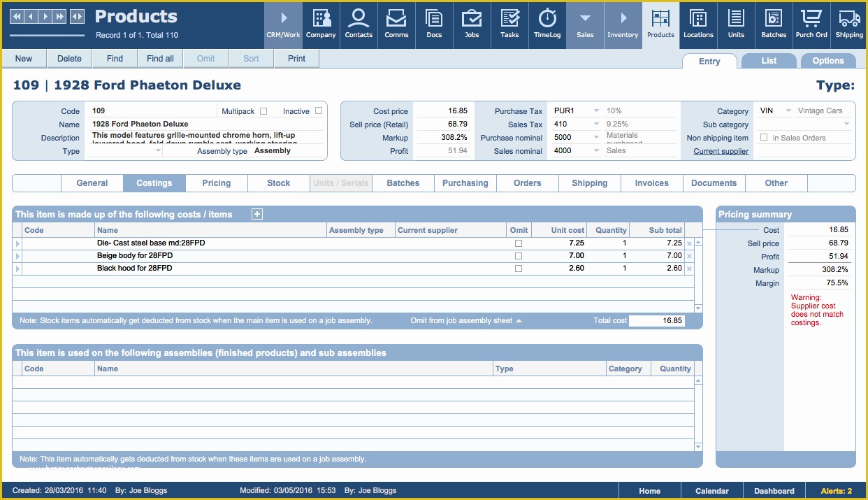
Task: Open the Company module
Action: pos(321,24)
